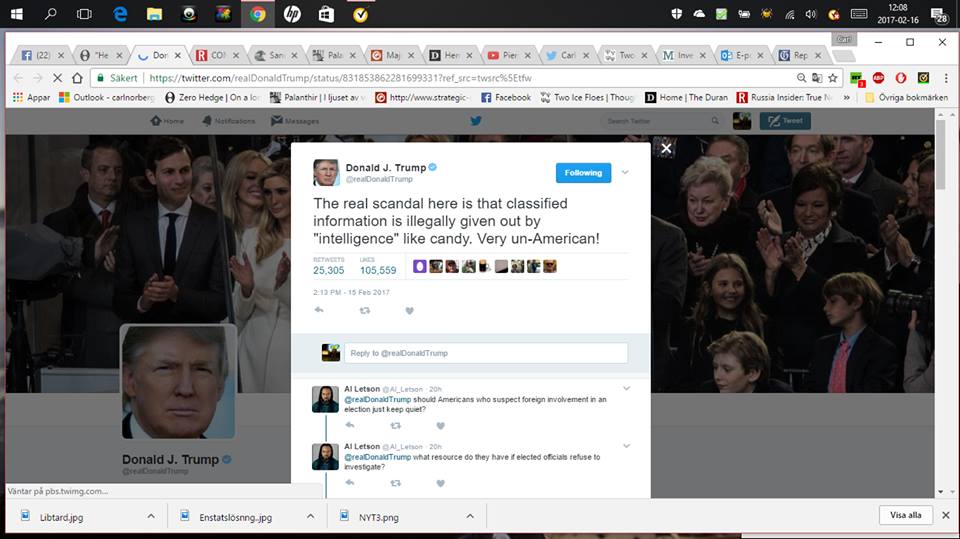This screenshot has width=960, height=539.
Task: Expand tweet options chevron beside Following
Action: pos(626,172)
